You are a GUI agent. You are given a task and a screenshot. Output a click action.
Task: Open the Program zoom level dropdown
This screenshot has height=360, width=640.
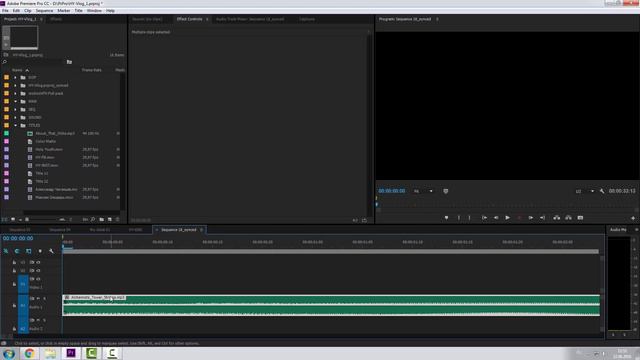(x=423, y=191)
